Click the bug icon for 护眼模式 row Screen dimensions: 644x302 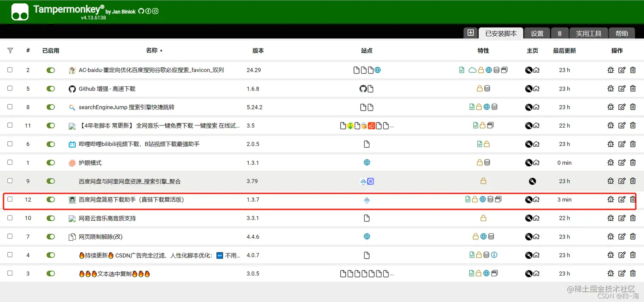tap(610, 162)
